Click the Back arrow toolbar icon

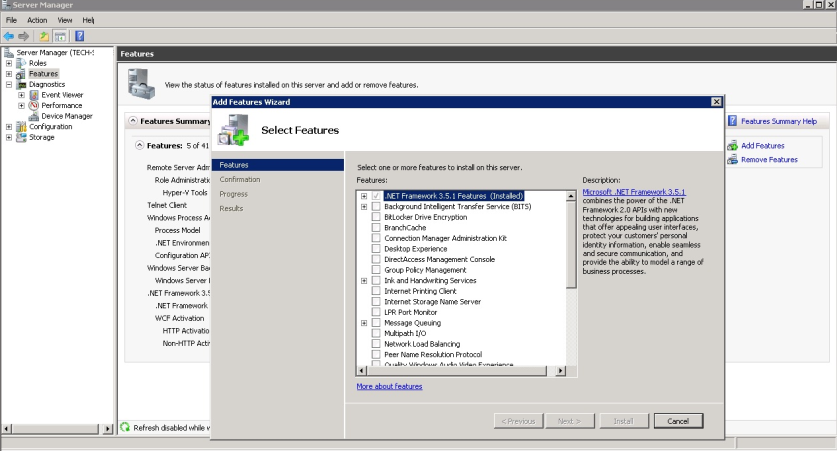pos(9,36)
